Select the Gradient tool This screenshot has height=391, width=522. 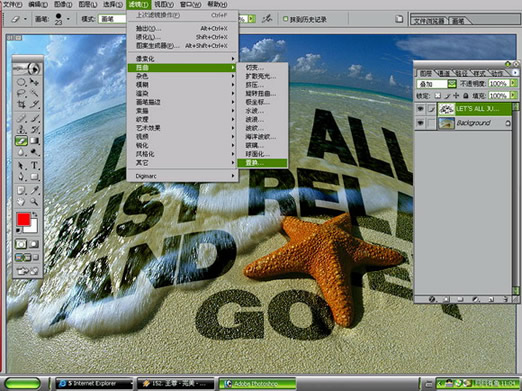[34, 141]
